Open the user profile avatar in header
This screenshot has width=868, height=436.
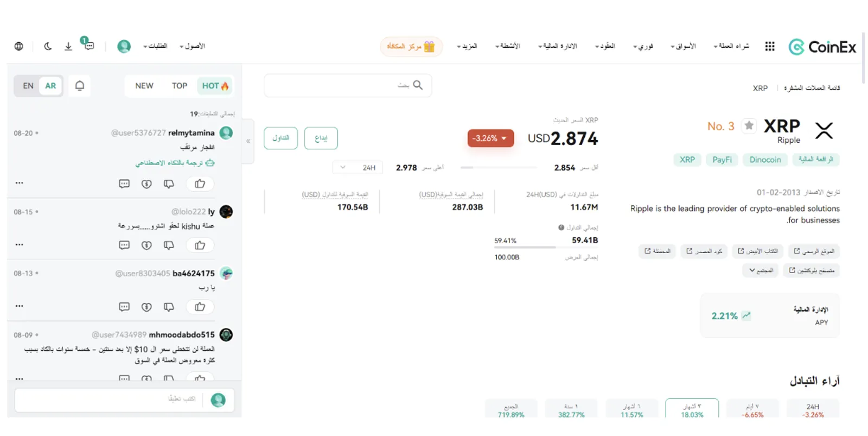(x=124, y=46)
